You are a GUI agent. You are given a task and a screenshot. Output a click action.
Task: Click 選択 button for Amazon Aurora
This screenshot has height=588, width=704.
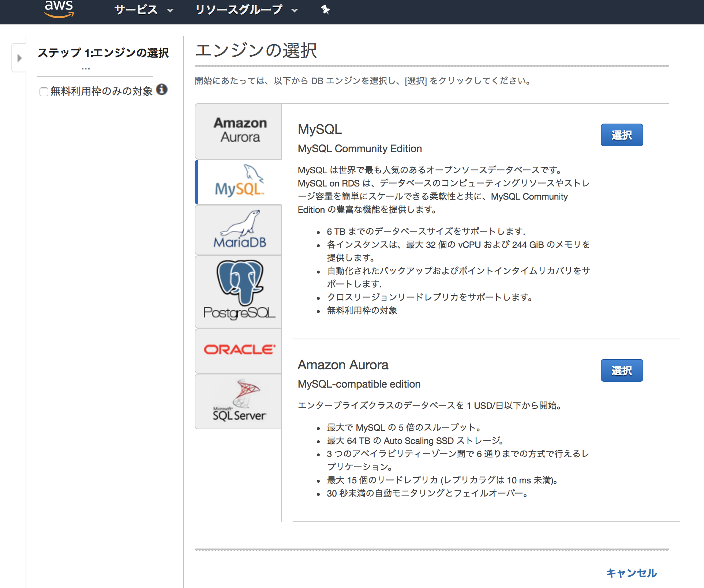(x=622, y=370)
